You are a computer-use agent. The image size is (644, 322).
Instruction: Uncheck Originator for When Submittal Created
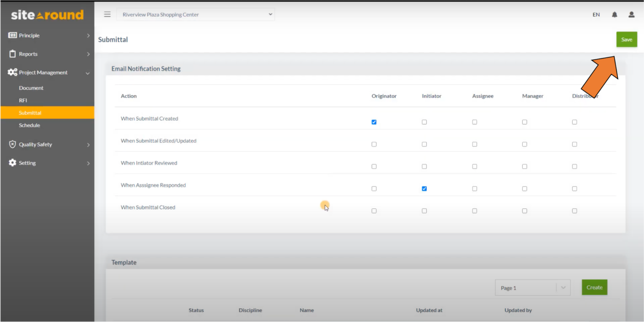click(374, 122)
